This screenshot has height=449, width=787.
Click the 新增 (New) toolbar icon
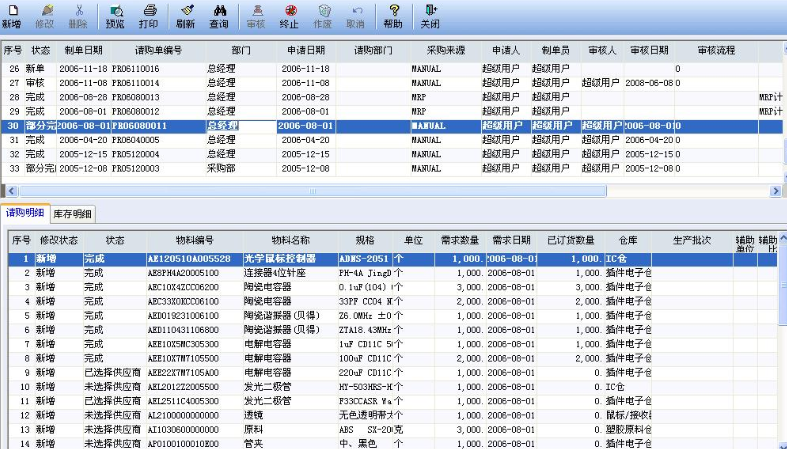pyautogui.click(x=11, y=15)
